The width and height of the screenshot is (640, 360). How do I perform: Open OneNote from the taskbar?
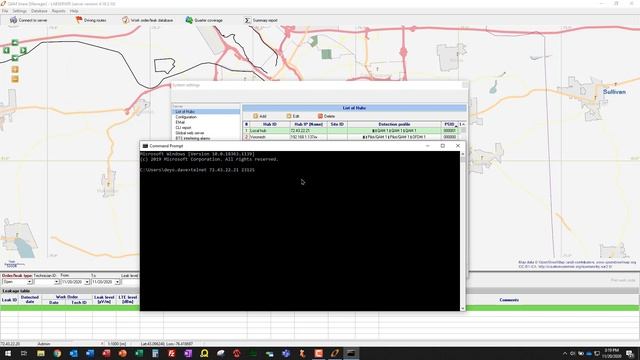[x=188, y=353]
